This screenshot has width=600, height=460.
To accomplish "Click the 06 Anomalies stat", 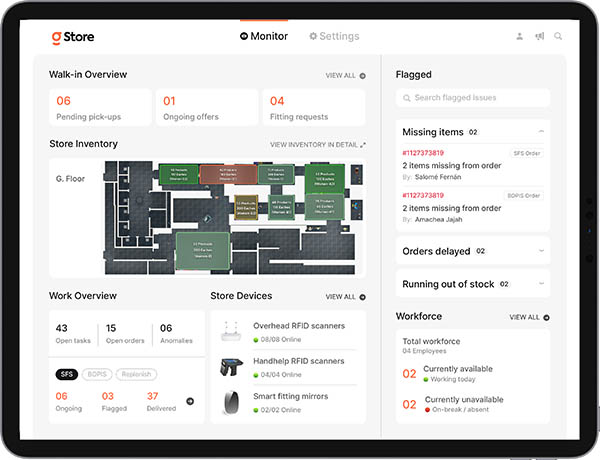I will coord(176,334).
